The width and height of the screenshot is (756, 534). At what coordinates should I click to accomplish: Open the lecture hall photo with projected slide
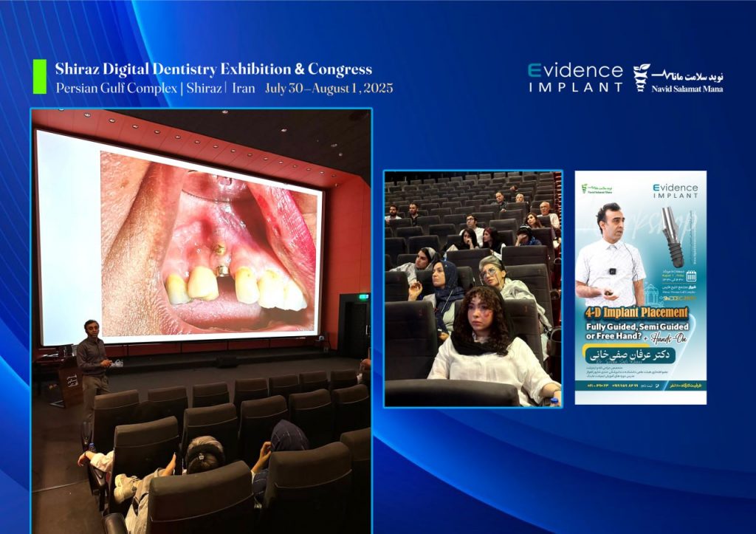pos(202,321)
